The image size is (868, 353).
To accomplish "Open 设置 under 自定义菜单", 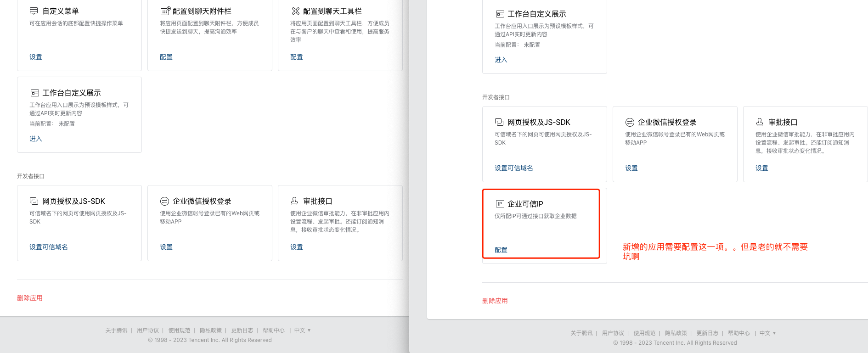I will (36, 57).
